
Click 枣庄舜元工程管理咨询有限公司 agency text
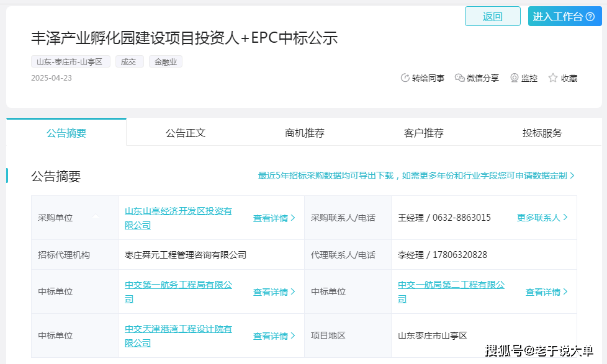pos(186,255)
